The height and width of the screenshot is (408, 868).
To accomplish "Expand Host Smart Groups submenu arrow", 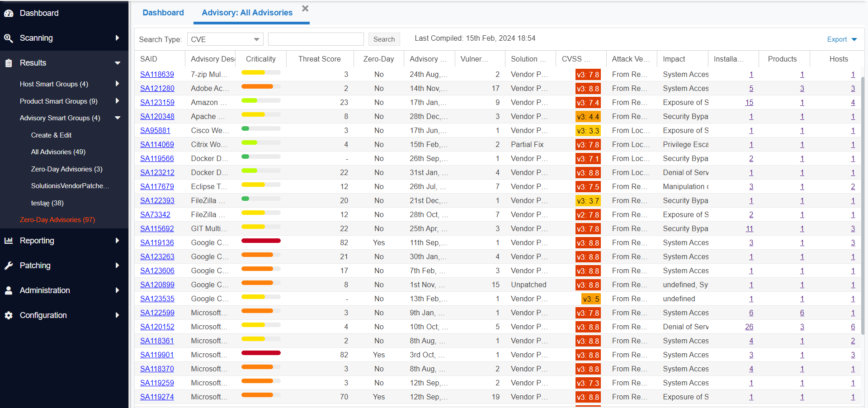I will [x=118, y=84].
